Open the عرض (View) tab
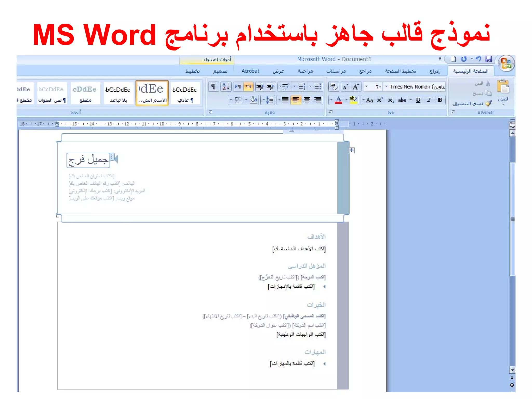Viewport: 532px width, 399px height. point(278,71)
